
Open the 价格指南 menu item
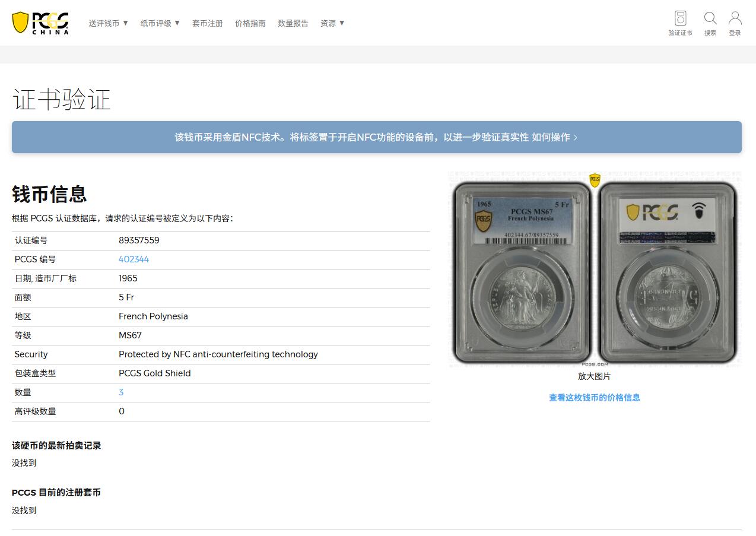tap(250, 23)
